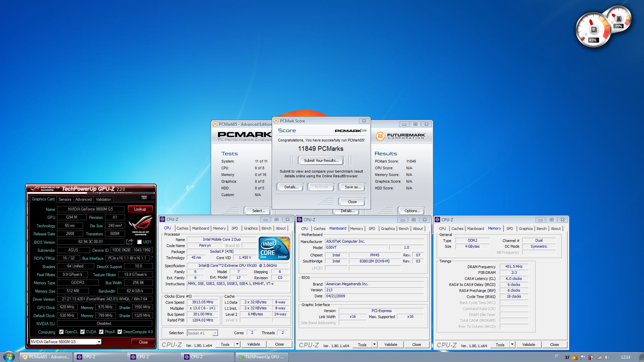This screenshot has width=644, height=362.
Task: Open the Action Center flag icon
Action: (583, 357)
